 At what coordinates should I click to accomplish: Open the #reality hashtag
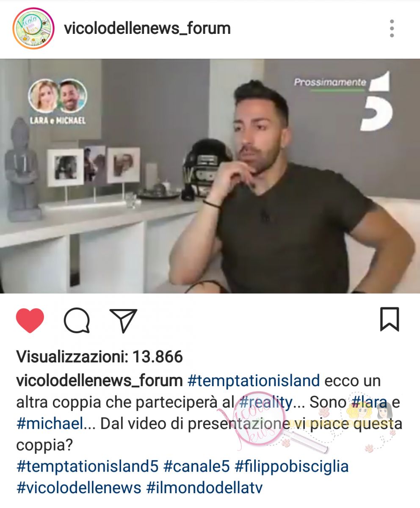coord(265,403)
